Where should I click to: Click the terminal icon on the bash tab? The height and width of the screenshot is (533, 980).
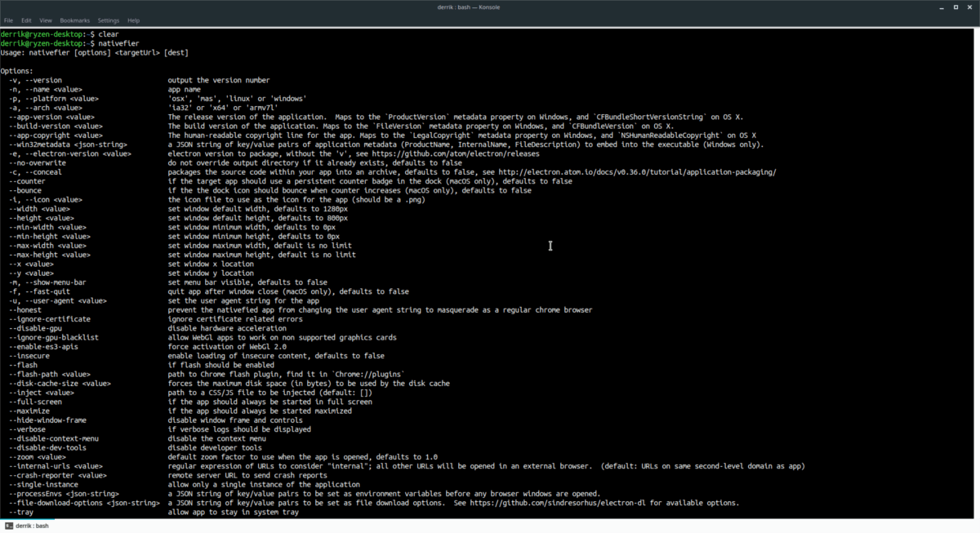pos(7,526)
